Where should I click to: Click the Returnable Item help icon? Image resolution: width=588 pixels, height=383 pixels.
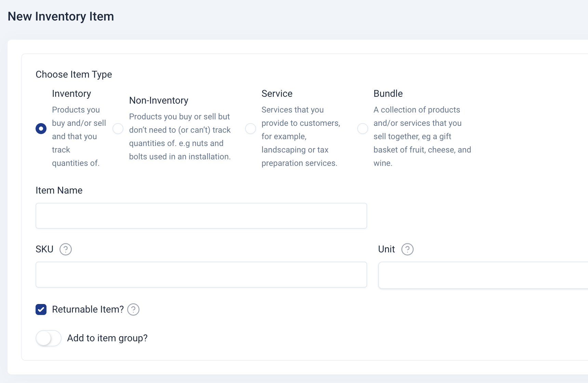[133, 309]
